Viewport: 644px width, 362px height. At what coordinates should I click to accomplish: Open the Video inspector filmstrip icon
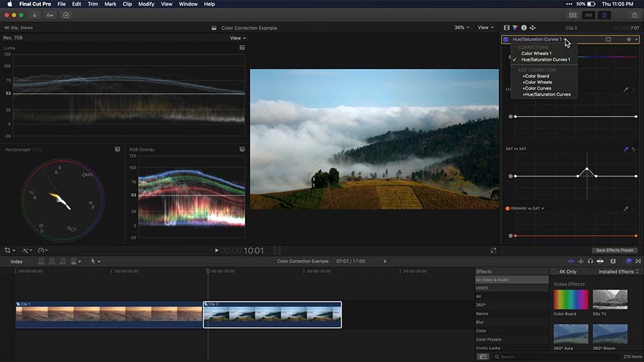click(506, 28)
